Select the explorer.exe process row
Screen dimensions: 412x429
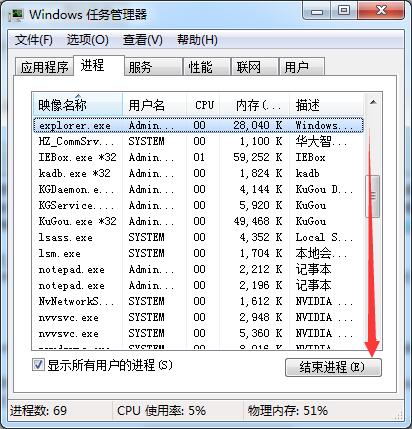pos(198,125)
